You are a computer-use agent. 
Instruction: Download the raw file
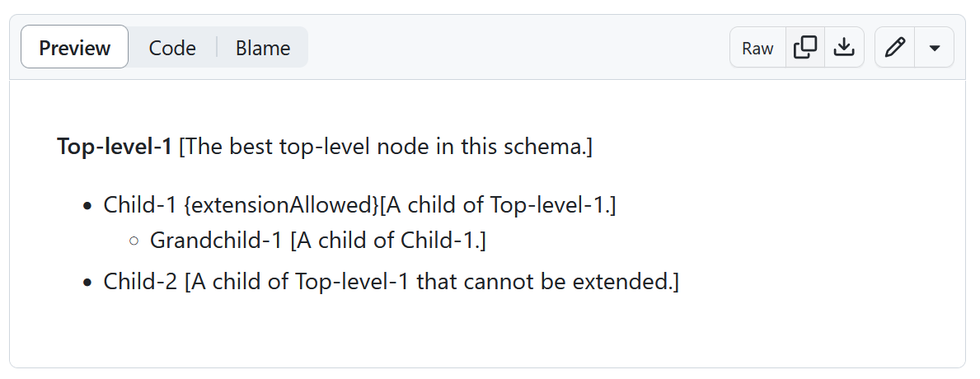[844, 48]
